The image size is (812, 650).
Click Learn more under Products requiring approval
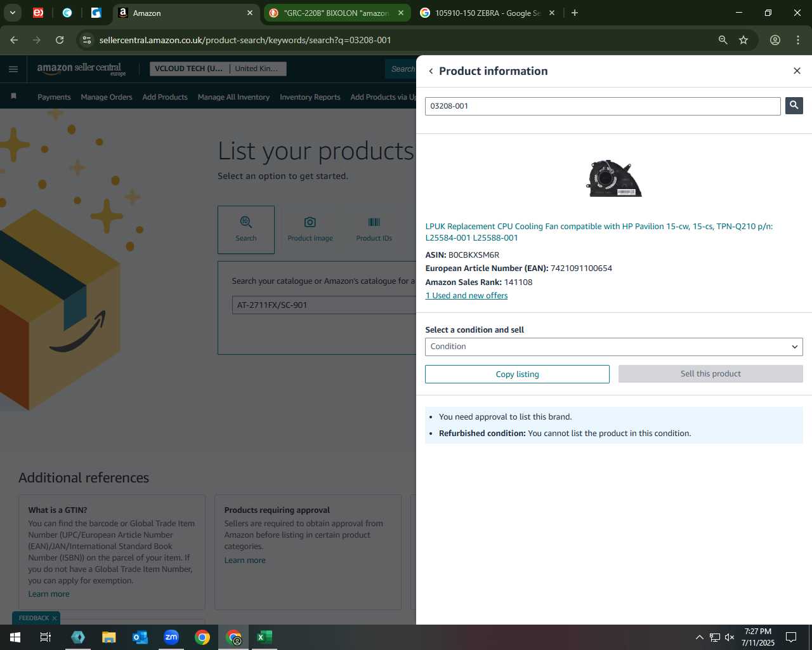point(245,560)
